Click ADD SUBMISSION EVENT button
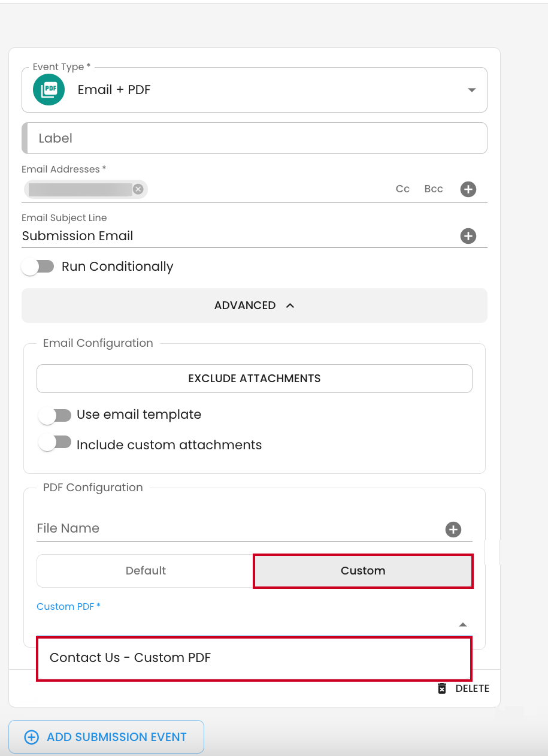The width and height of the screenshot is (548, 756). pyautogui.click(x=106, y=737)
